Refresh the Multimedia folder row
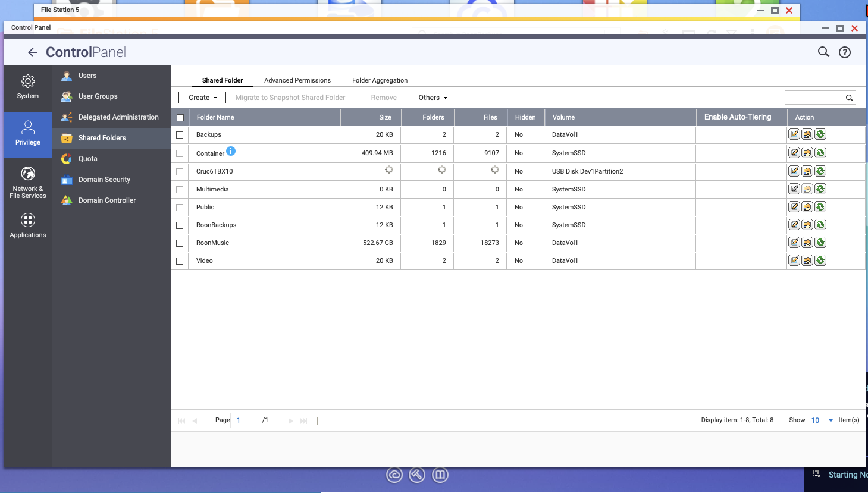Viewport: 868px width, 493px height. [820, 189]
